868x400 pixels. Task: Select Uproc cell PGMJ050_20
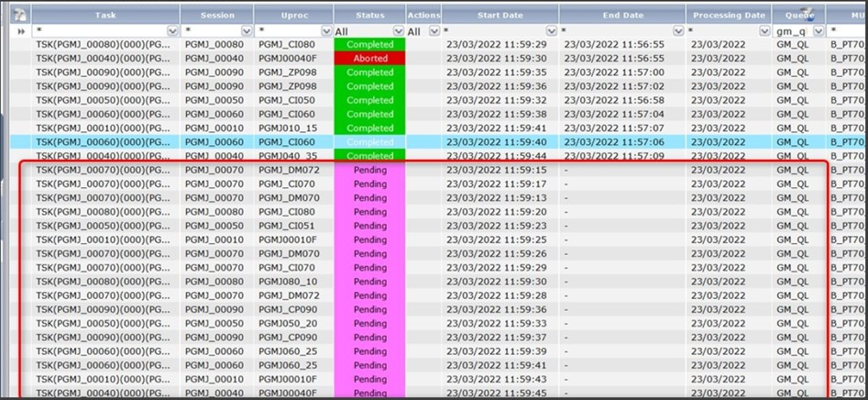click(288, 324)
